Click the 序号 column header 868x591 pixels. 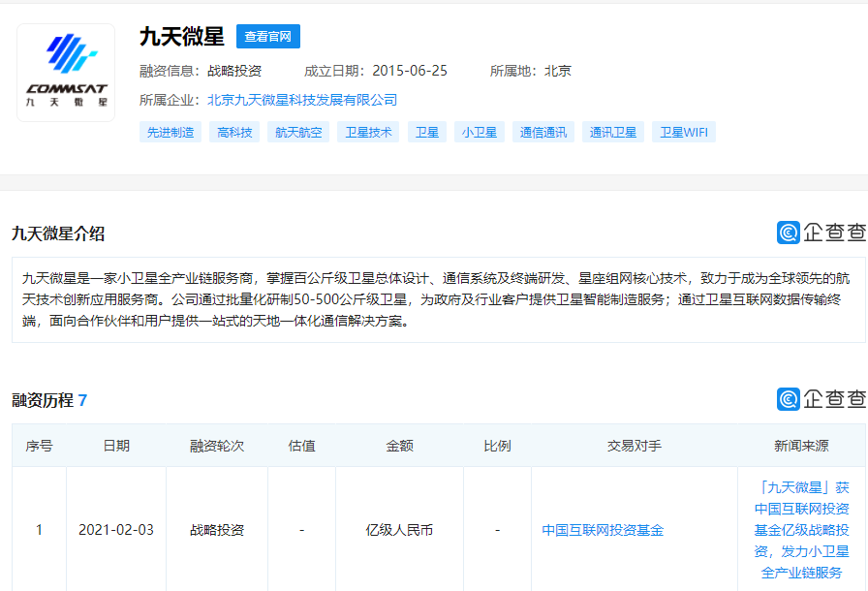(39, 446)
